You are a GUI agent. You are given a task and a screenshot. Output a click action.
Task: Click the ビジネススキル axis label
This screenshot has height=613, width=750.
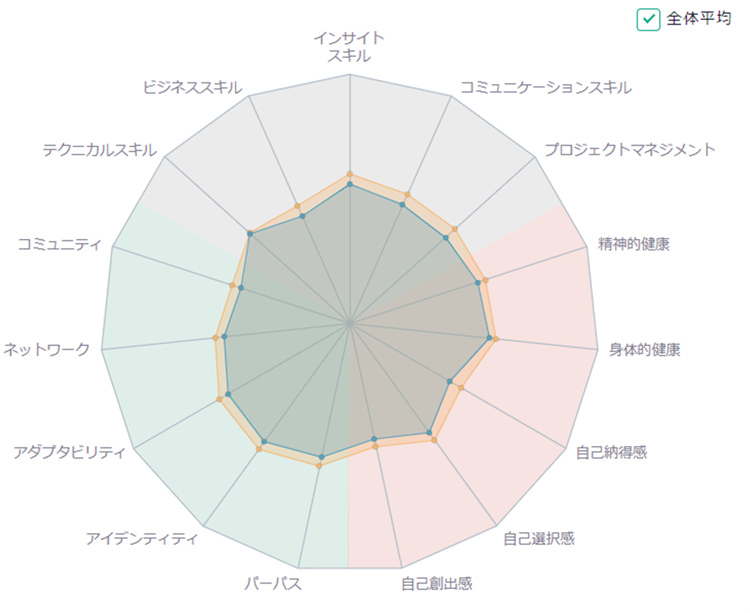[x=192, y=88]
